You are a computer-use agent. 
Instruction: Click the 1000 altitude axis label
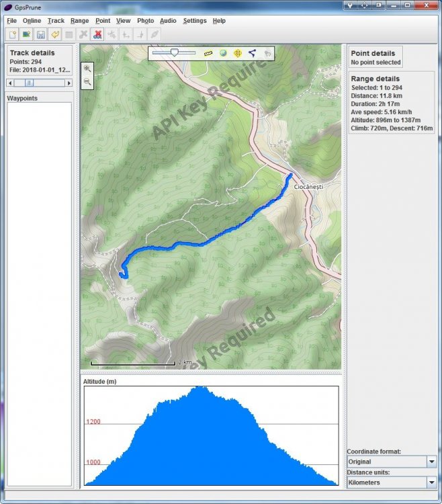(x=93, y=462)
